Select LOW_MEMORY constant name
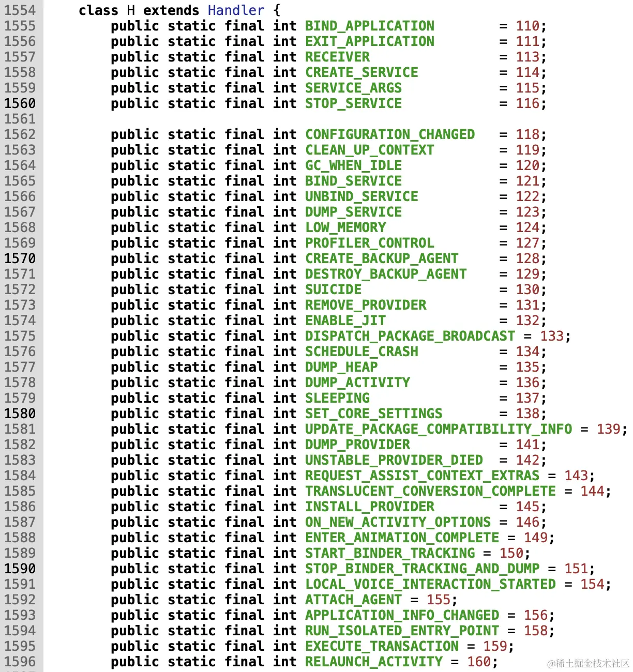 pos(345,227)
